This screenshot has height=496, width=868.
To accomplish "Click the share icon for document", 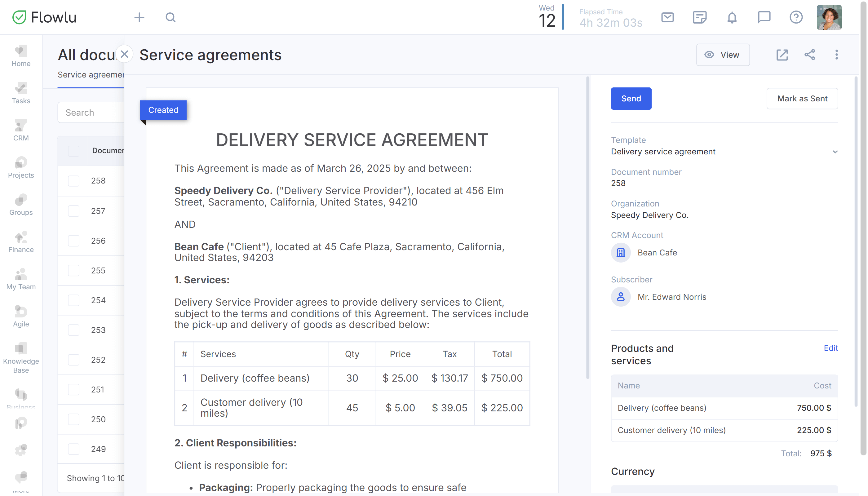I will click(809, 55).
